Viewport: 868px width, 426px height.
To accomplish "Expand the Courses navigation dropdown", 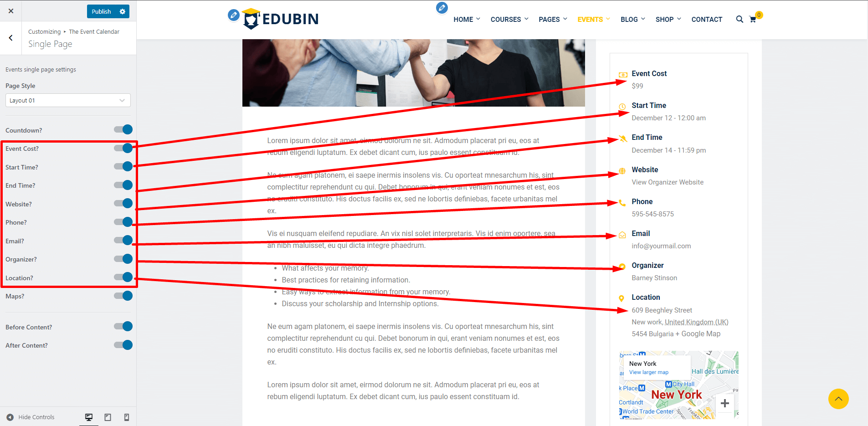I will 509,19.
